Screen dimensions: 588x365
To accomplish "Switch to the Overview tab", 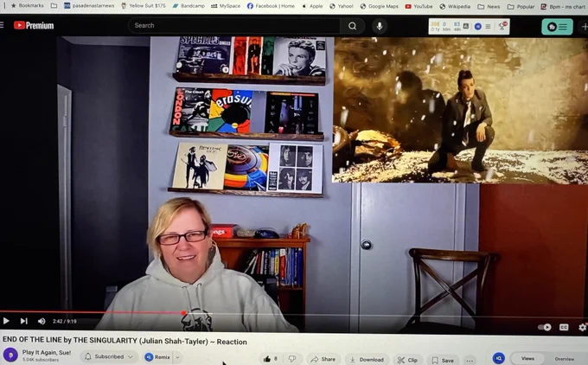I will (x=565, y=359).
